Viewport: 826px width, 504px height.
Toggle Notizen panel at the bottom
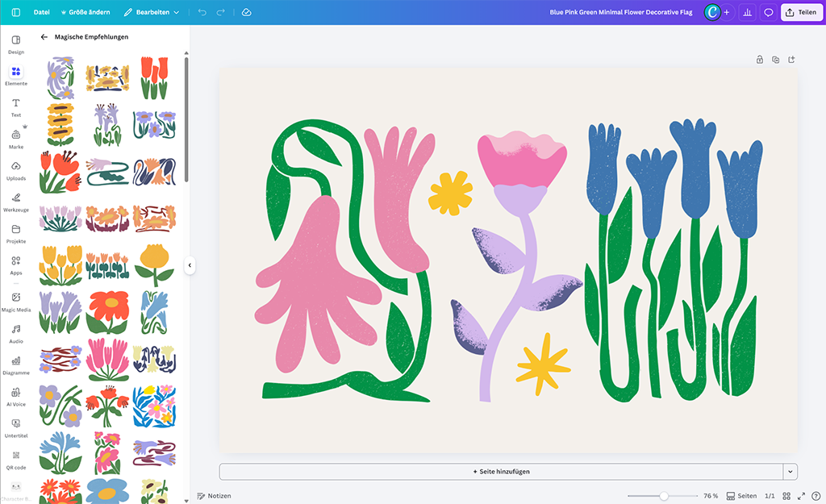point(214,496)
